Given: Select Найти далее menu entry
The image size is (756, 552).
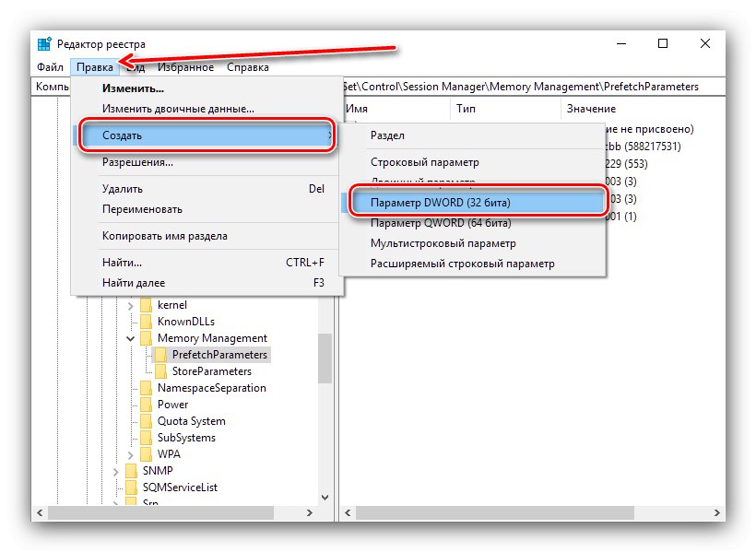Looking at the screenshot, I should tap(207, 283).
